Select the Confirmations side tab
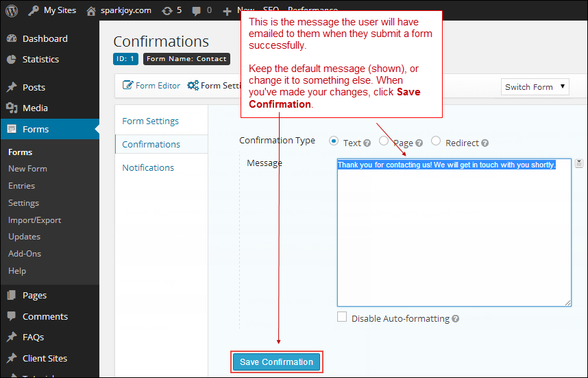 tap(161, 144)
